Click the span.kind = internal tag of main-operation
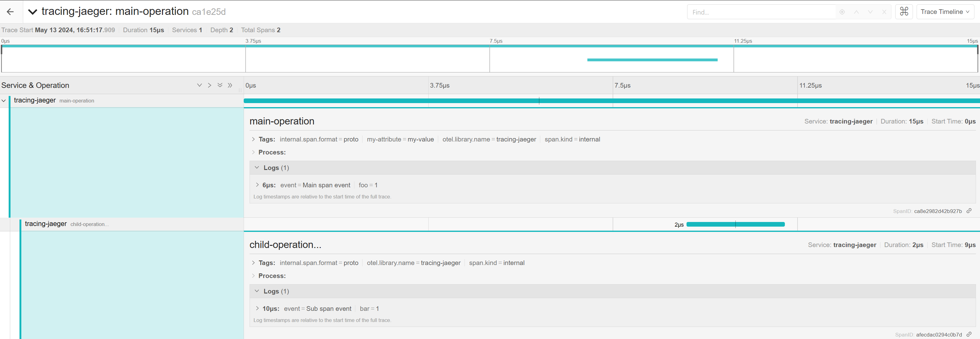 (572, 139)
